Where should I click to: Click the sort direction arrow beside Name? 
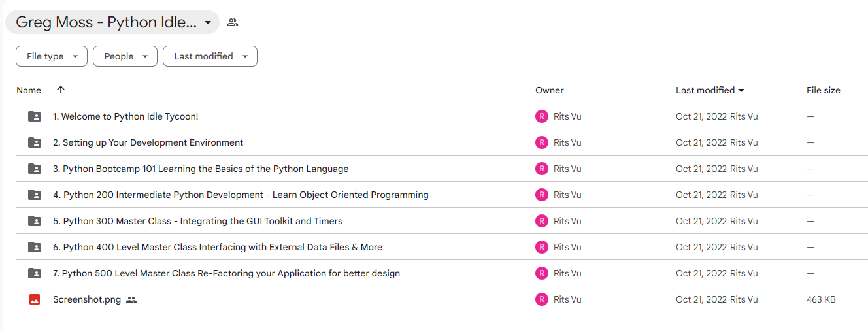[61, 90]
